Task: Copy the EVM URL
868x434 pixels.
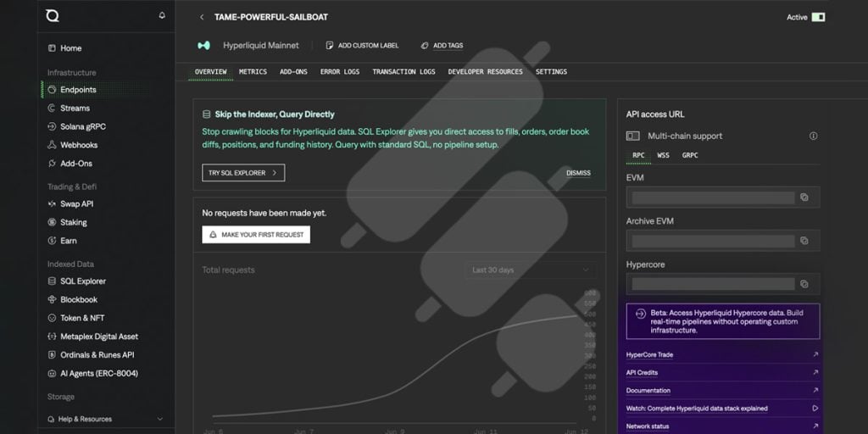Action: point(804,198)
